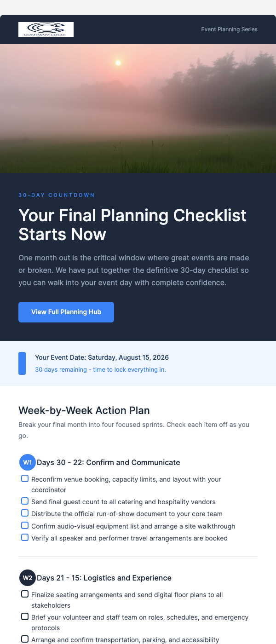This screenshot has height=644, width=276.
Task: Select the Final Planning Checklist headline
Action: point(132,225)
